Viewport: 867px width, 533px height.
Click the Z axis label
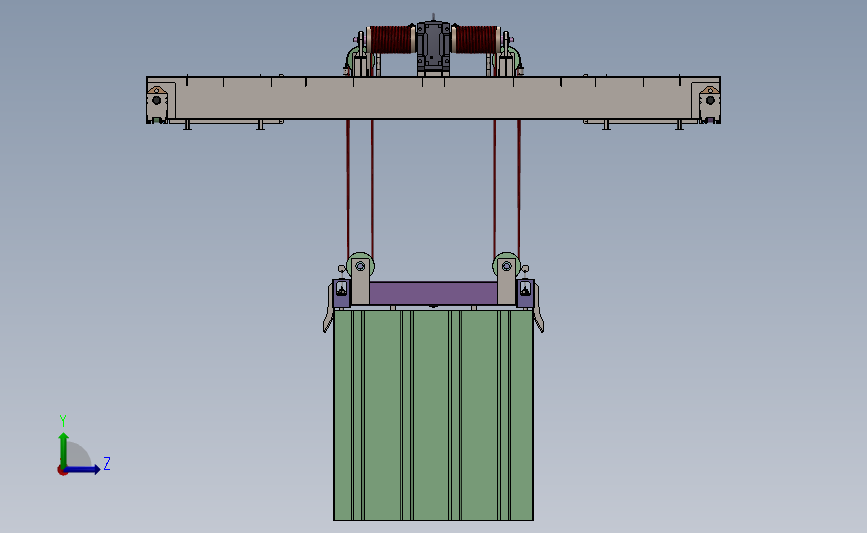(x=107, y=463)
